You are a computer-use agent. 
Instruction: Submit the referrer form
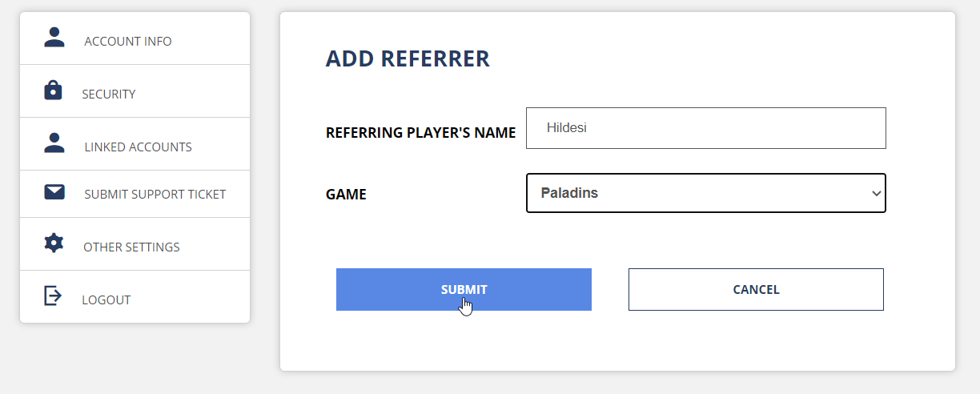(x=464, y=289)
